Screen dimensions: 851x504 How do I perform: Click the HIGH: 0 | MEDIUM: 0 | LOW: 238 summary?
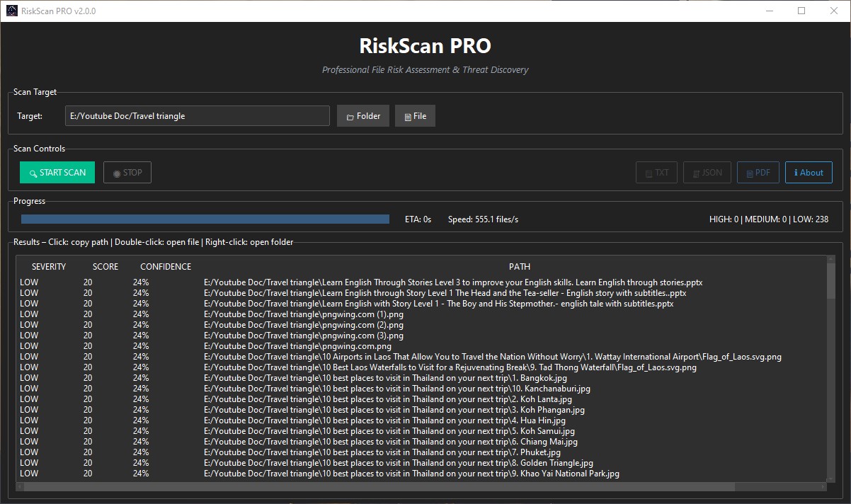tap(769, 219)
